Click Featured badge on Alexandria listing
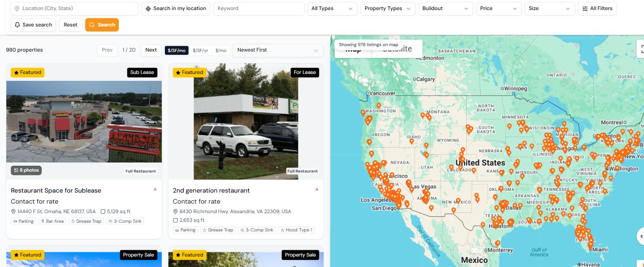 coord(190,72)
